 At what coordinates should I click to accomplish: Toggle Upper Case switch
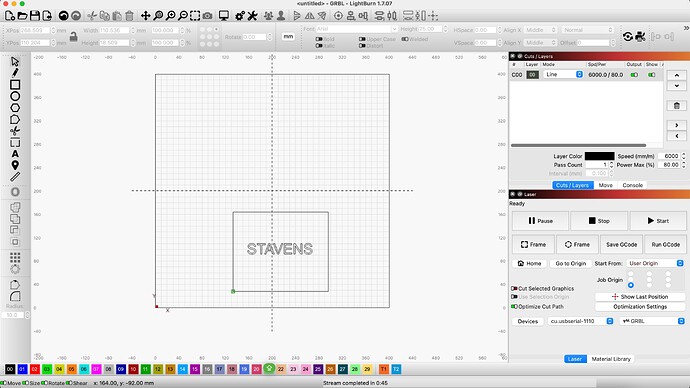pyautogui.click(x=362, y=39)
